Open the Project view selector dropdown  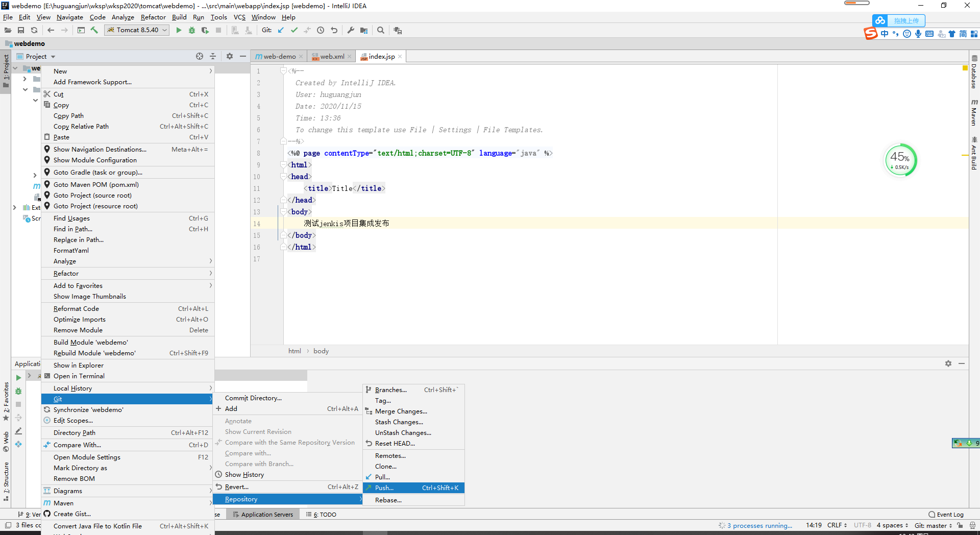tap(36, 56)
